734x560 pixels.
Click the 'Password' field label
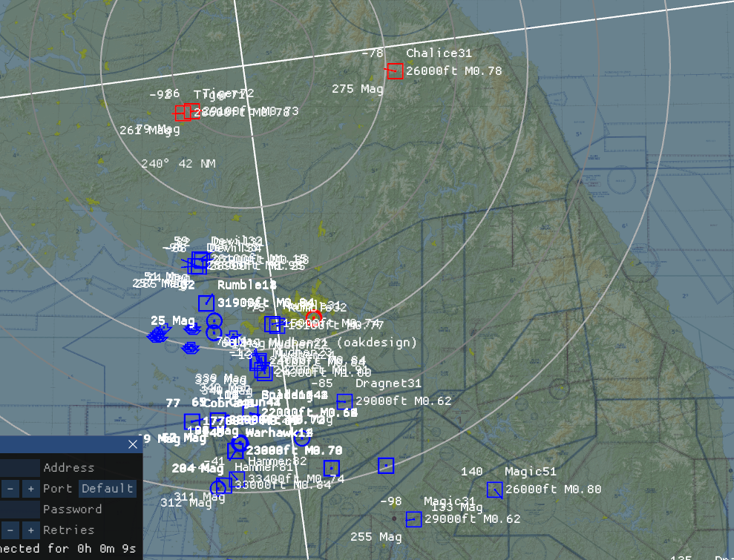point(73,510)
